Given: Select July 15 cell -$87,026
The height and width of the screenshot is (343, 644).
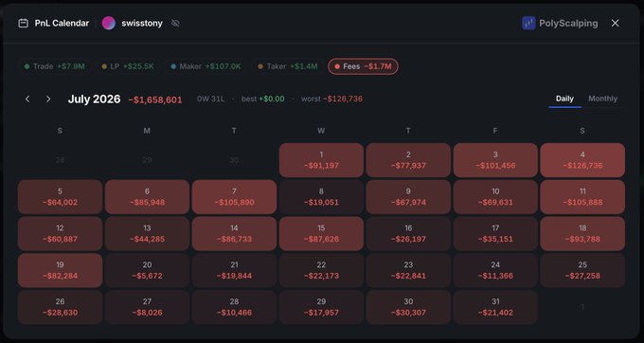Looking at the screenshot, I should coord(321,234).
